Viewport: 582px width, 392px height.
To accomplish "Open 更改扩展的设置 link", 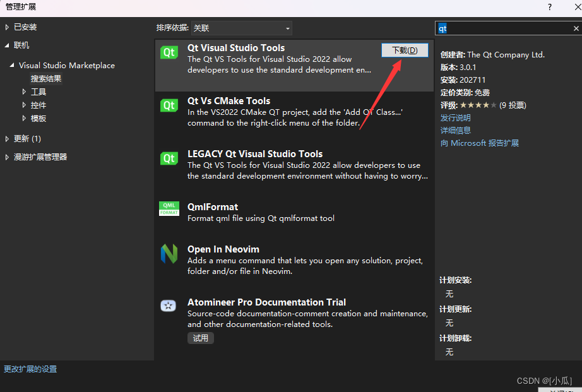I will click(x=30, y=369).
